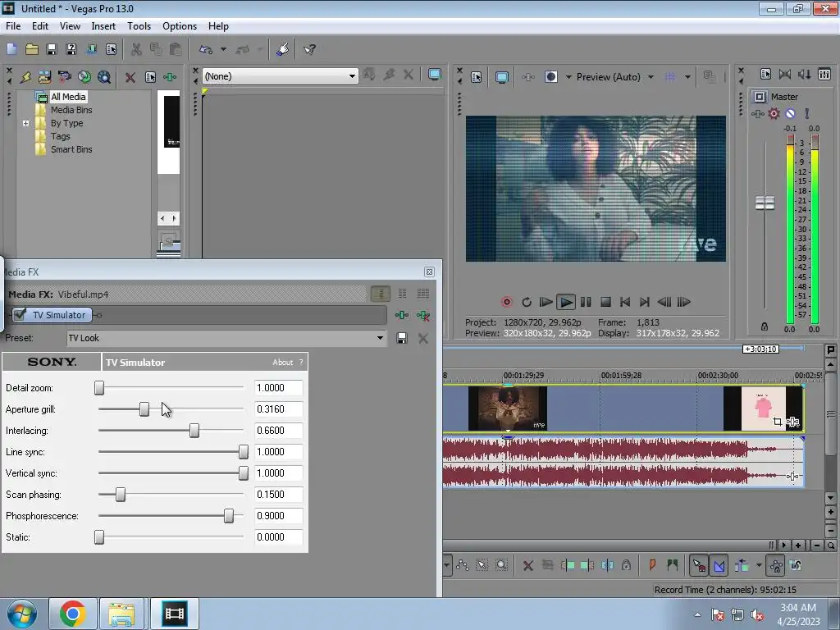Click the Master volume fader
The height and width of the screenshot is (630, 840).
pos(765,203)
